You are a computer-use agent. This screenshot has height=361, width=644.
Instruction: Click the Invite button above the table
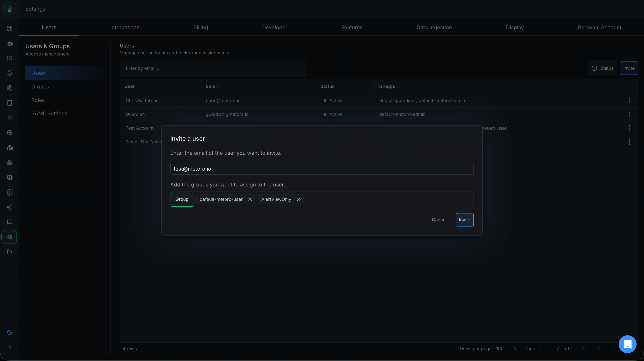tap(629, 68)
